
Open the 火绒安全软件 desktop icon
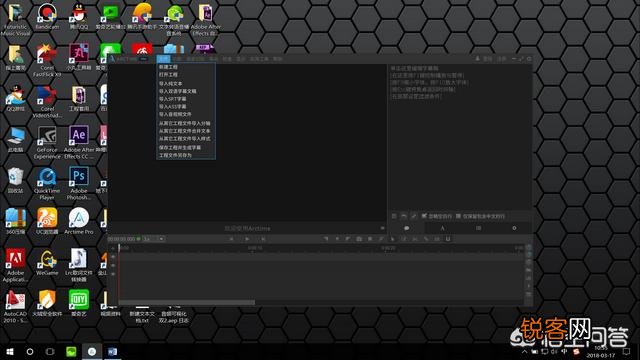pos(47,303)
